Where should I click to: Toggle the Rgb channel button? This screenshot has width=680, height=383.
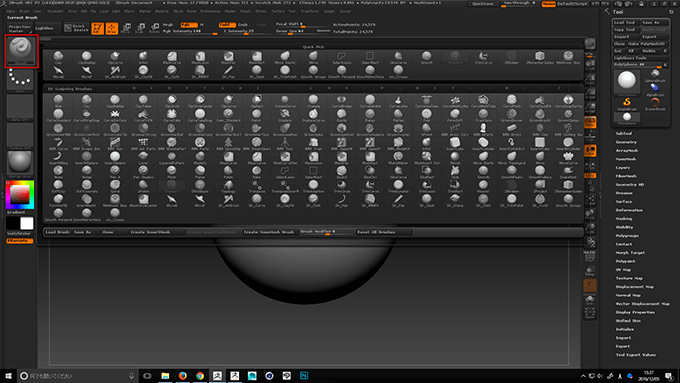point(189,25)
